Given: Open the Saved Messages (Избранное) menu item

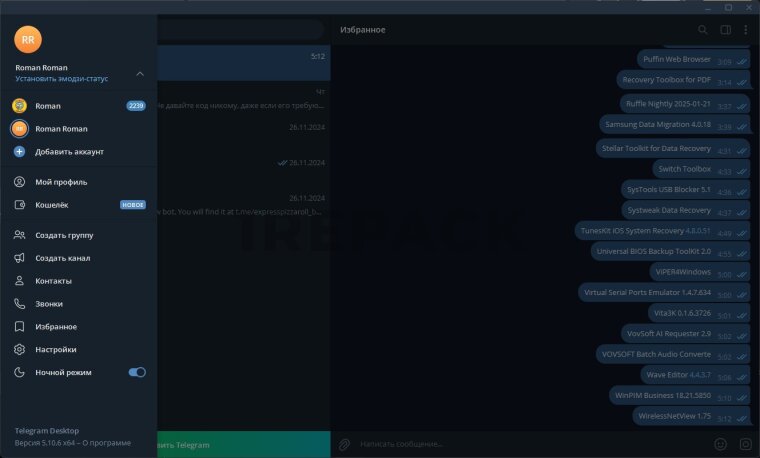Looking at the screenshot, I should (56, 327).
